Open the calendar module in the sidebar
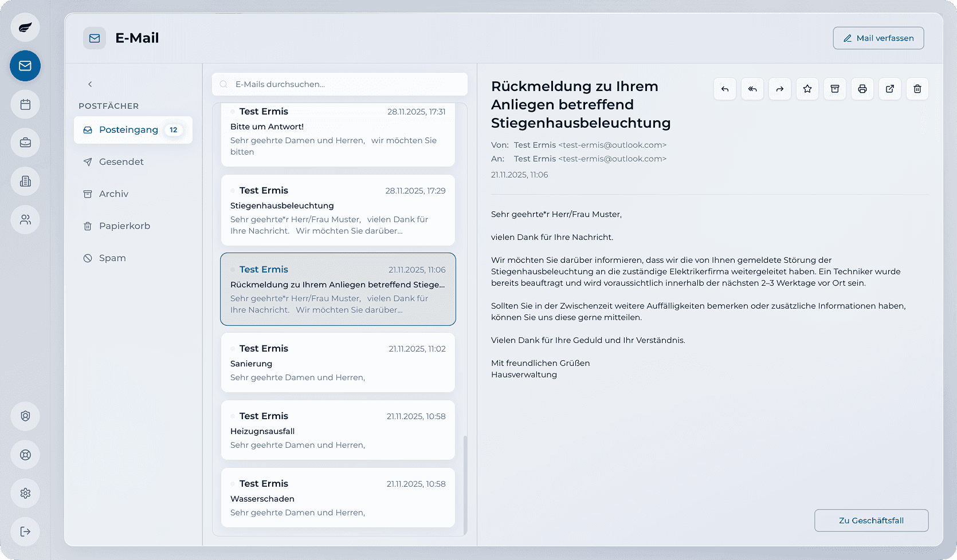The height and width of the screenshot is (560, 957). coord(25,104)
